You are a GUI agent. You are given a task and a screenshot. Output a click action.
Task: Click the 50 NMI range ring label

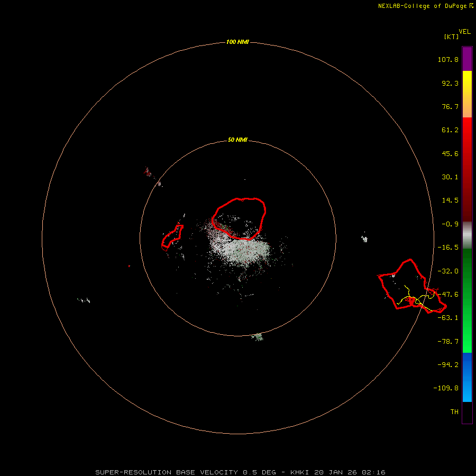237,140
